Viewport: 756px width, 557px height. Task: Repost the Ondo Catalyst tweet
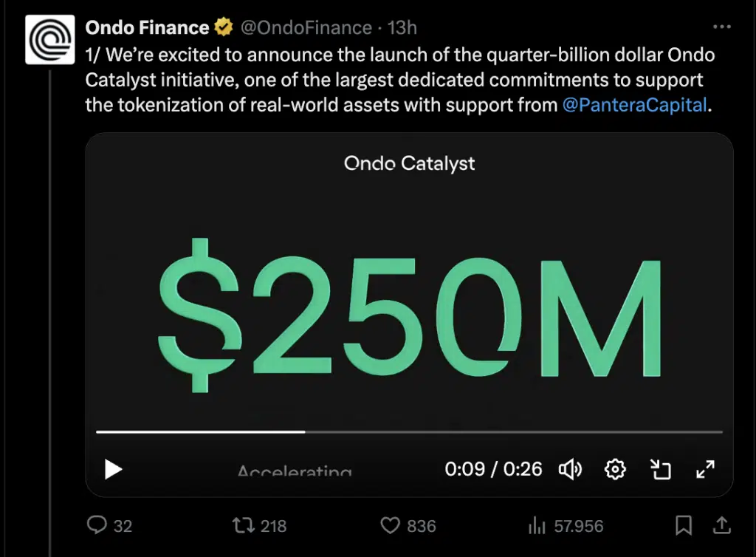point(241,525)
